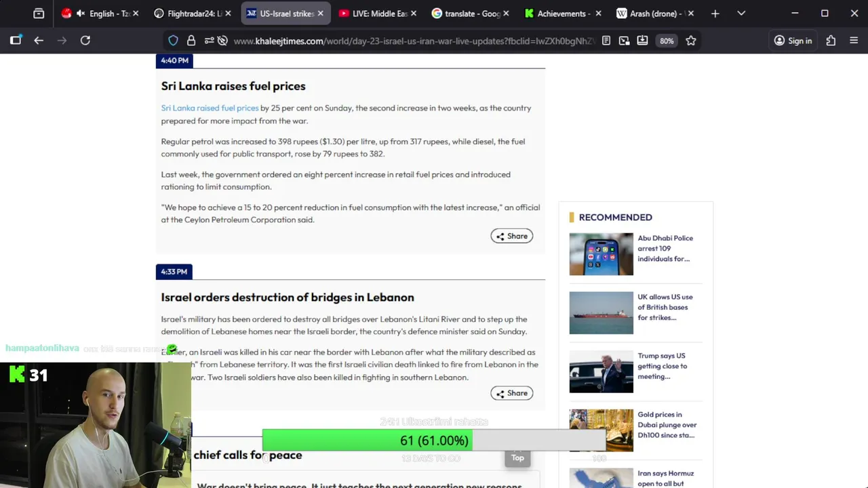868x488 pixels.
Task: Click the Kick logo on webcam overlay
Action: (x=17, y=374)
